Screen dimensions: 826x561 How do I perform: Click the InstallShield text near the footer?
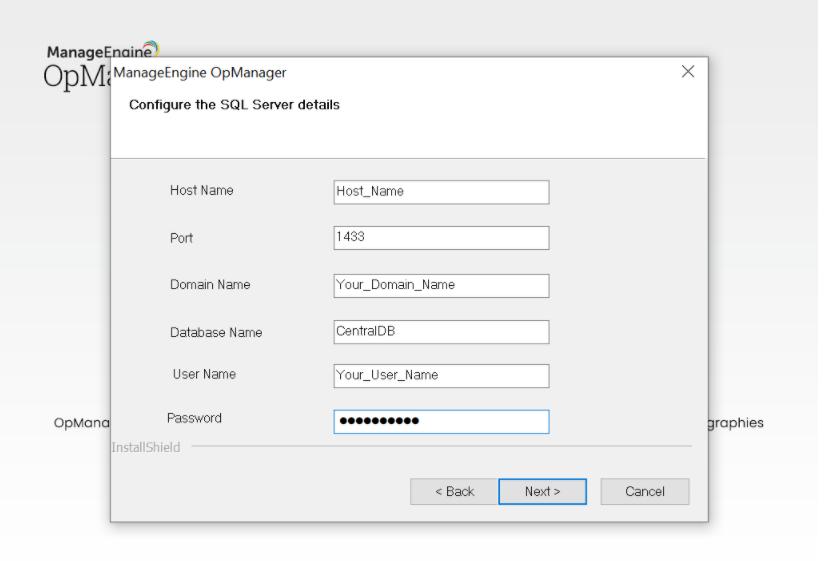146,447
